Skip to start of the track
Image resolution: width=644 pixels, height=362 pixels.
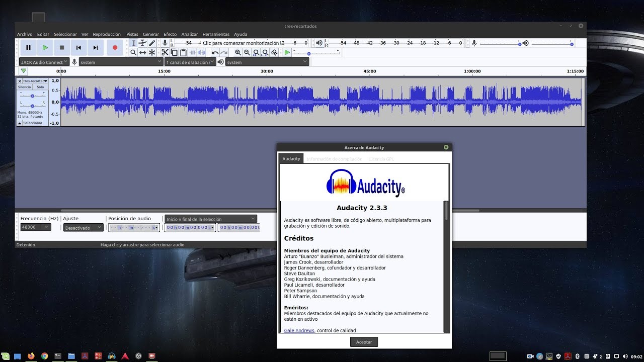pos(78,48)
